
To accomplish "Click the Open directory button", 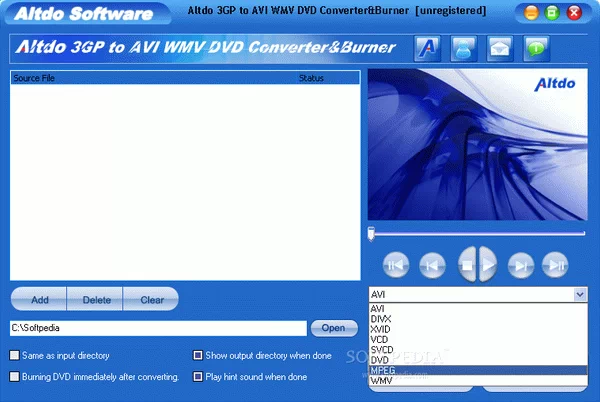I will tap(333, 328).
